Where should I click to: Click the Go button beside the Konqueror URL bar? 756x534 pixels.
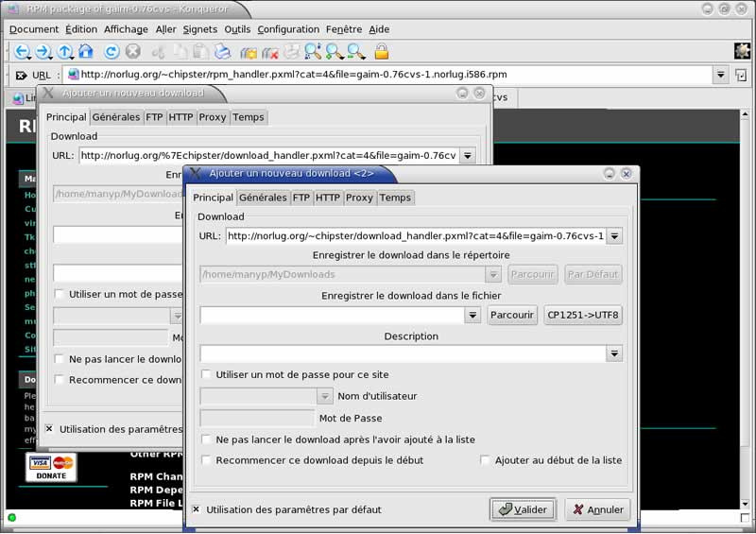(x=741, y=76)
